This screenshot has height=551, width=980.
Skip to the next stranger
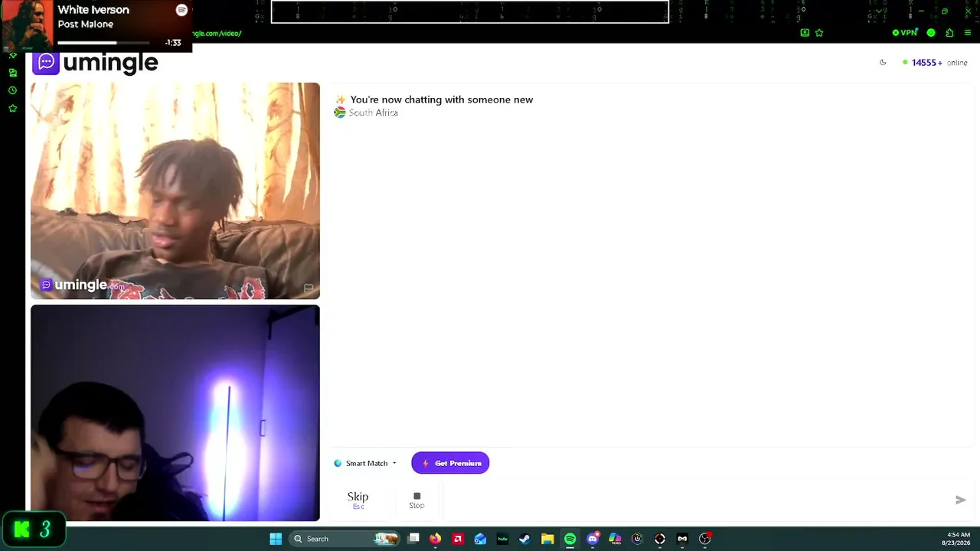(358, 500)
